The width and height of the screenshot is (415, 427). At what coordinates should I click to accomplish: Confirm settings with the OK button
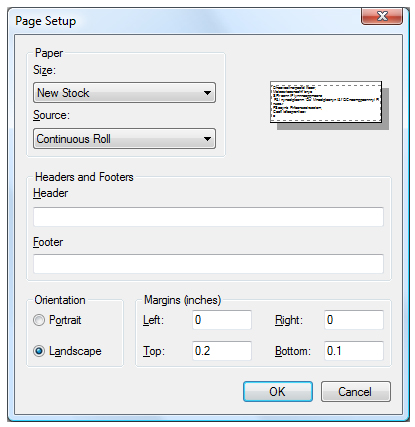point(278,392)
